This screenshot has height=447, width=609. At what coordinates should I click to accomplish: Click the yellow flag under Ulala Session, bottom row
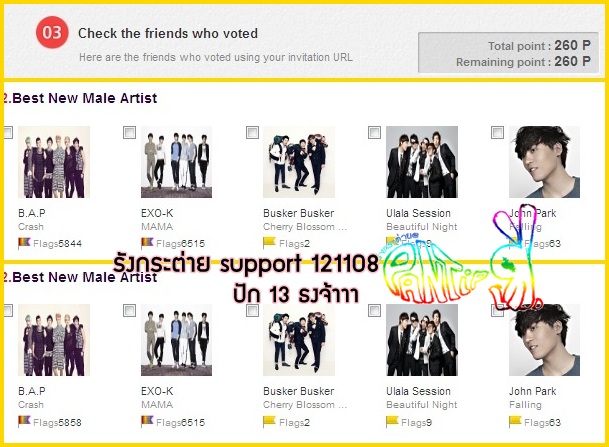click(x=392, y=421)
